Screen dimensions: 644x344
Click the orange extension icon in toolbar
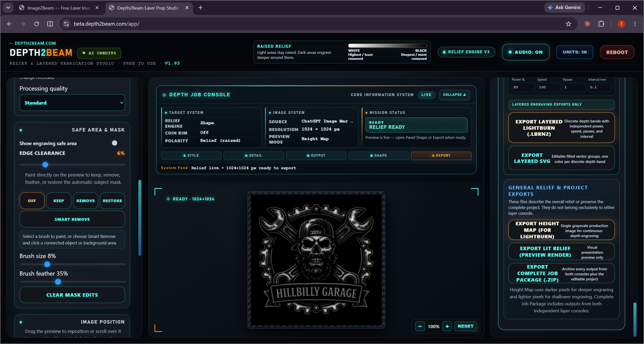[x=587, y=24]
